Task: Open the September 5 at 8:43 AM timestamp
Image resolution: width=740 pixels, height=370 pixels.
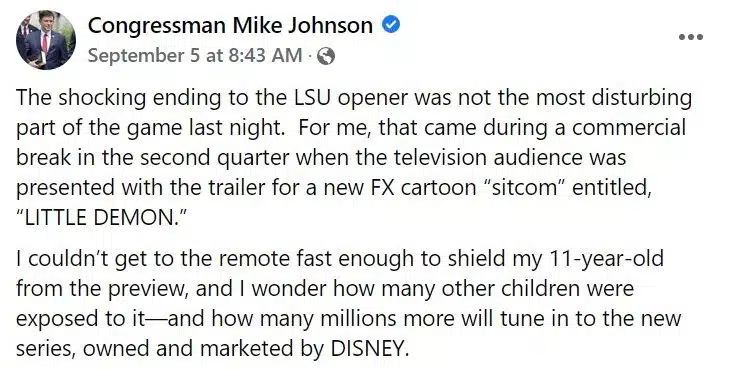Action: (x=194, y=56)
